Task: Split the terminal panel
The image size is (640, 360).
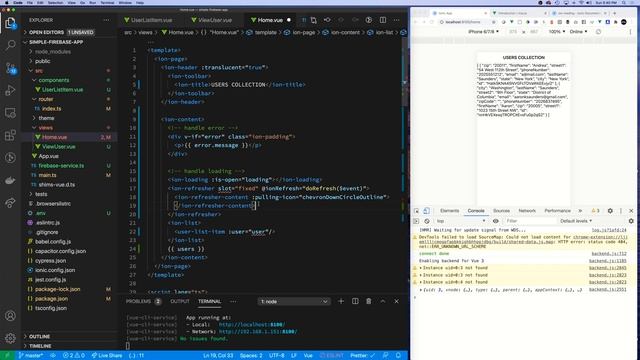Action: [355, 301]
